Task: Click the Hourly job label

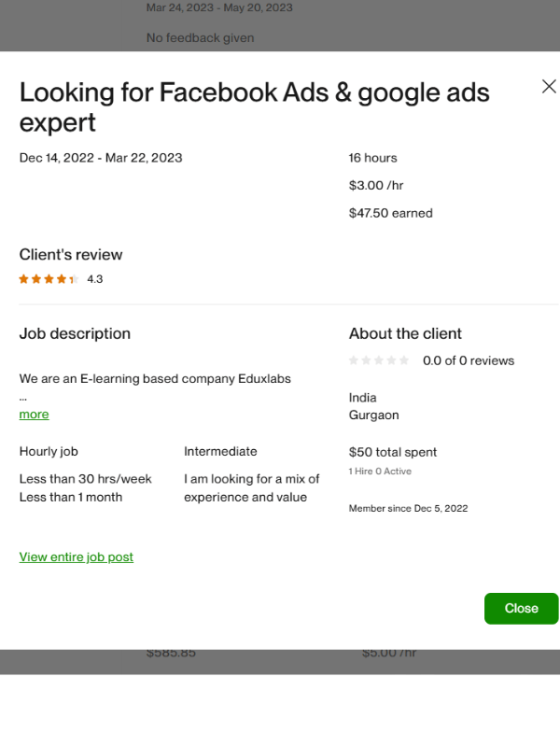Action: click(49, 452)
